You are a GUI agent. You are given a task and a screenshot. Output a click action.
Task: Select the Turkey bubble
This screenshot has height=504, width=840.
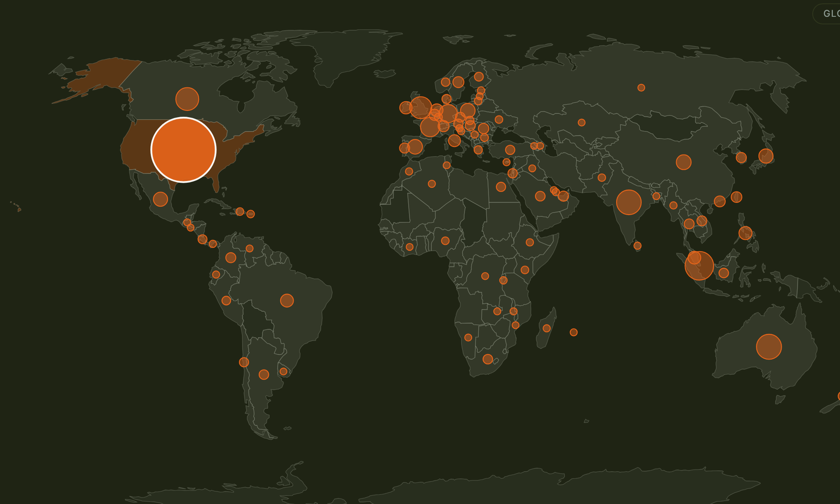click(510, 150)
